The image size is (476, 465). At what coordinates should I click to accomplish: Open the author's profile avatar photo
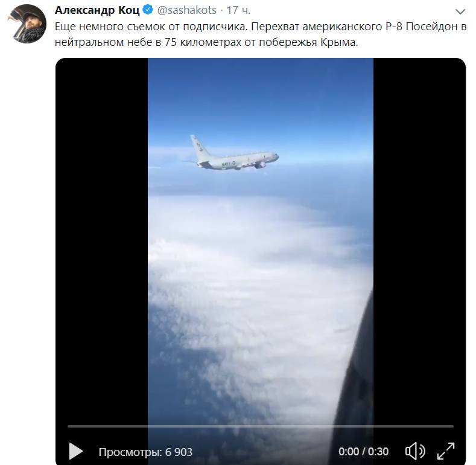(x=27, y=24)
